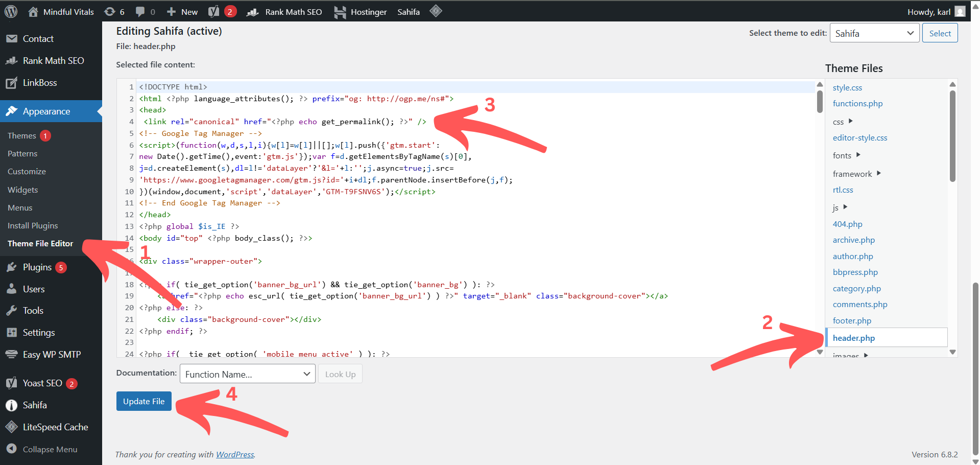Click Rank Math SEO sidebar icon
The height and width of the screenshot is (465, 980).
pyautogui.click(x=12, y=61)
